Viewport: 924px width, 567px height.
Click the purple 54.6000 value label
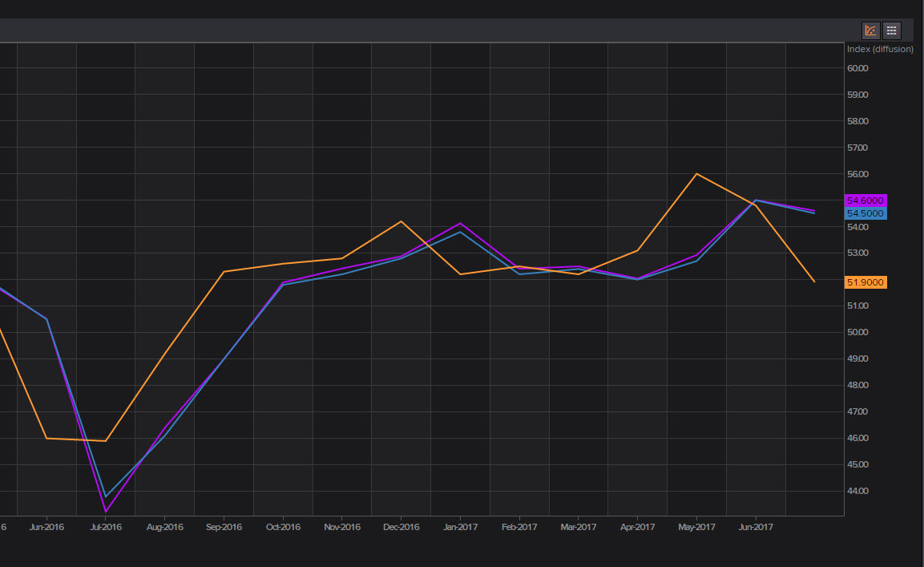click(x=865, y=200)
